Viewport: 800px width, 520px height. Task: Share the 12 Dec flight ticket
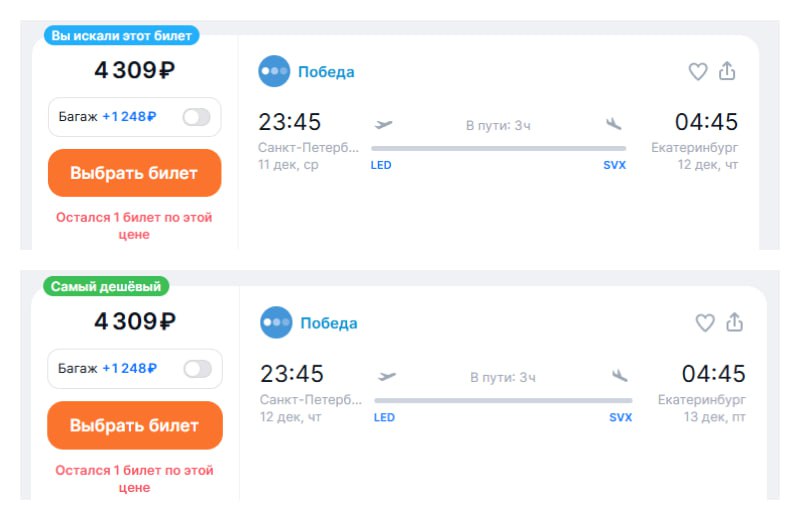point(735,322)
